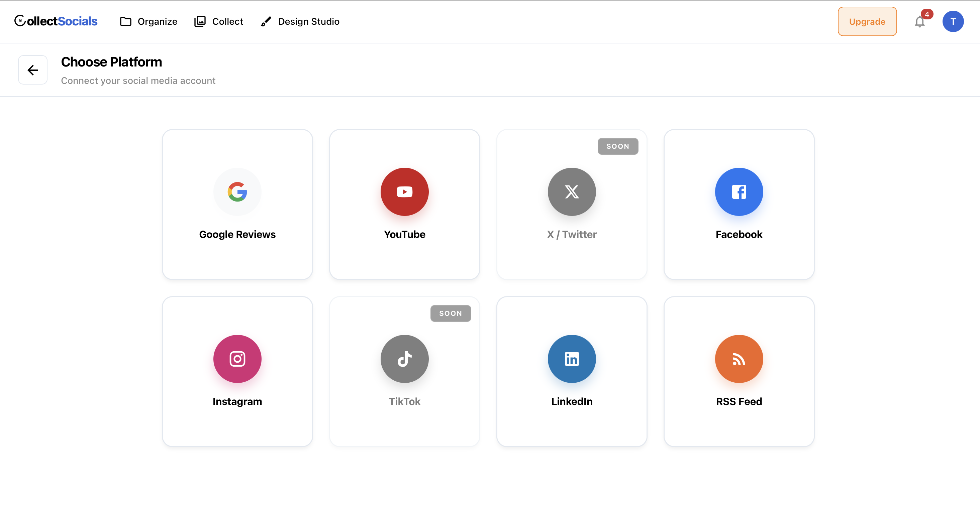The height and width of the screenshot is (520, 980).
Task: Go back using the arrow button
Action: pos(32,70)
